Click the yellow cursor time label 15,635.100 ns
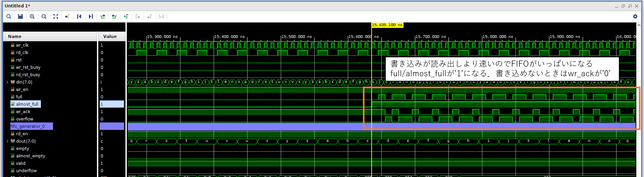 click(x=387, y=25)
